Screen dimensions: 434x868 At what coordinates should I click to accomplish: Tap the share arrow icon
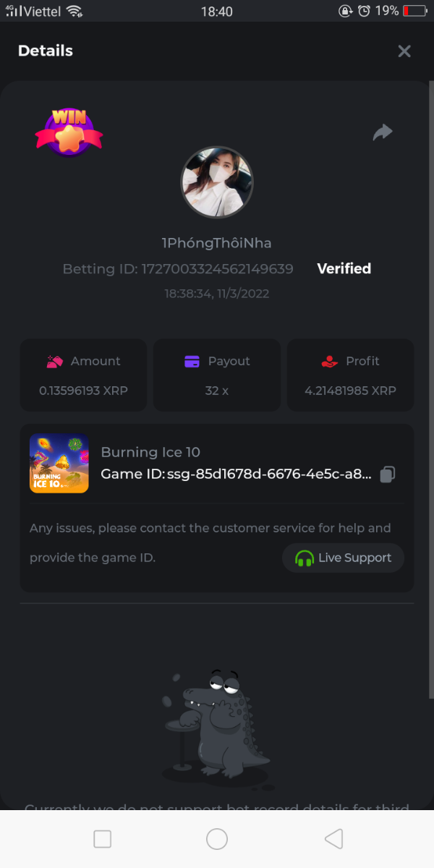[383, 132]
